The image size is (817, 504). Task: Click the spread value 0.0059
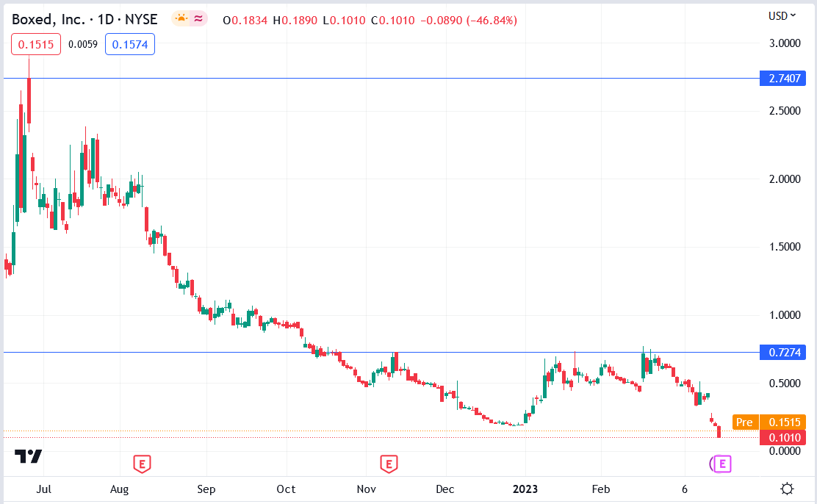[83, 45]
